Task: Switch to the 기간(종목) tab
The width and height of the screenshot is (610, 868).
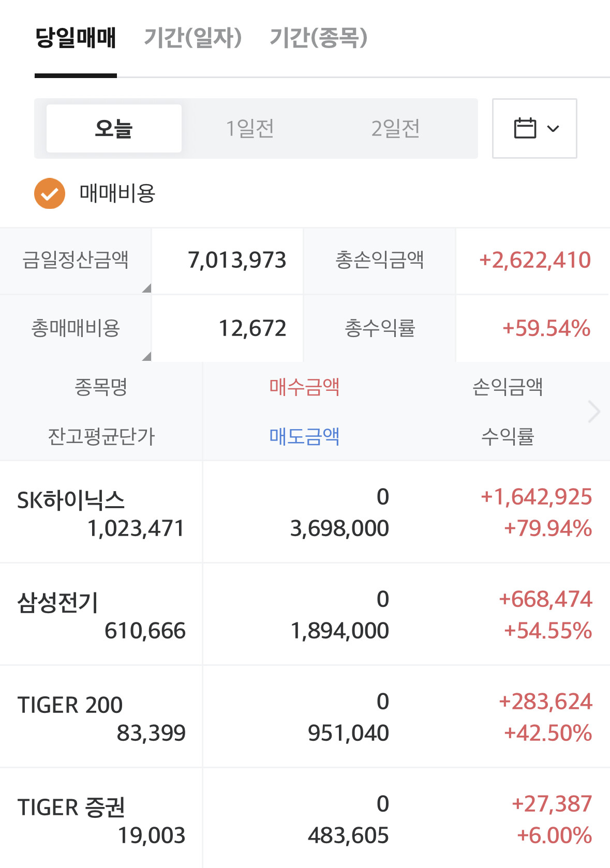Action: (x=319, y=38)
